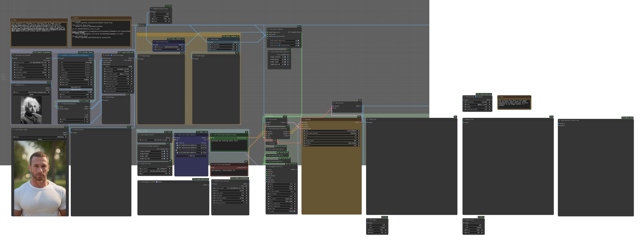The width and height of the screenshot is (644, 248).
Task: Click Enable Flux Load arrow in node #176
Action: 167,159
